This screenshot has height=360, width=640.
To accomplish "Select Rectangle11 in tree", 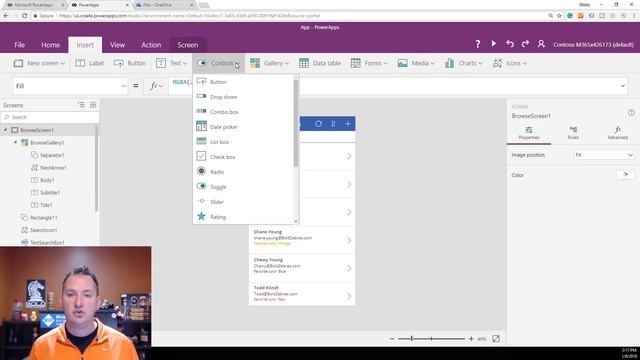I will pos(43,218).
